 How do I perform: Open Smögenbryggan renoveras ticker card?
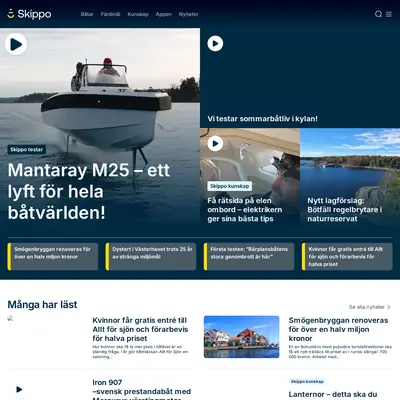(53, 256)
